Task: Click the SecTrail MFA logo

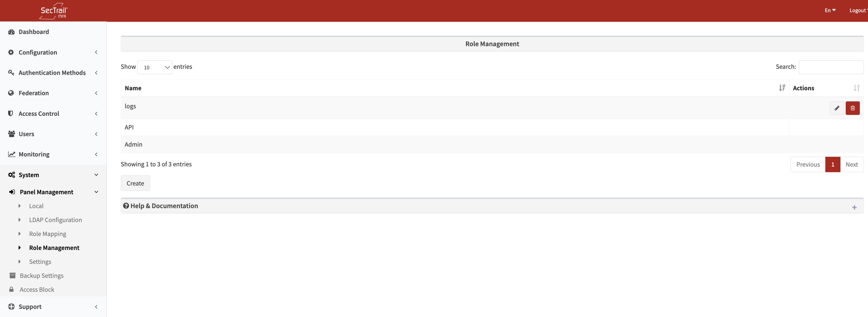Action: pyautogui.click(x=54, y=11)
